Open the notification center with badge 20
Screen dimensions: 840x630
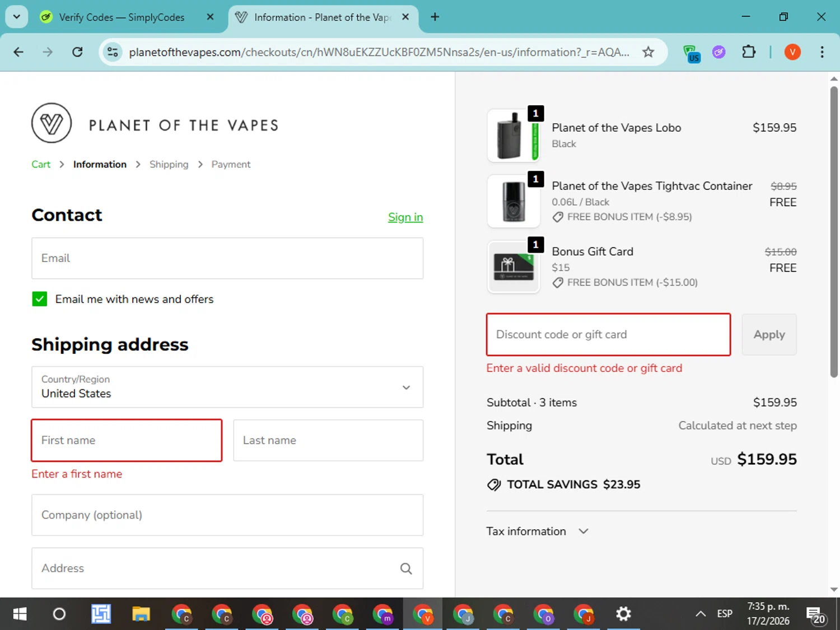pos(815,615)
